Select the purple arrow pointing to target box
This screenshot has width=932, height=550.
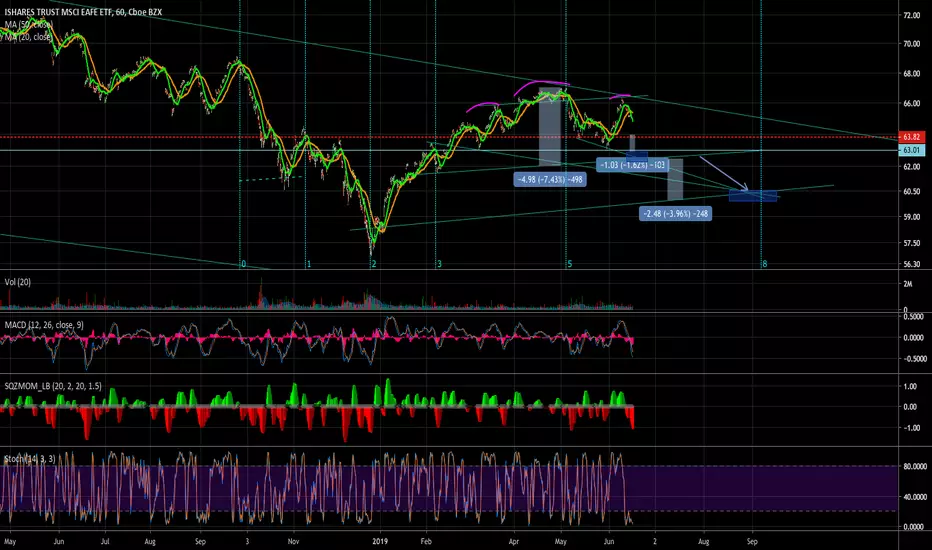tap(723, 173)
